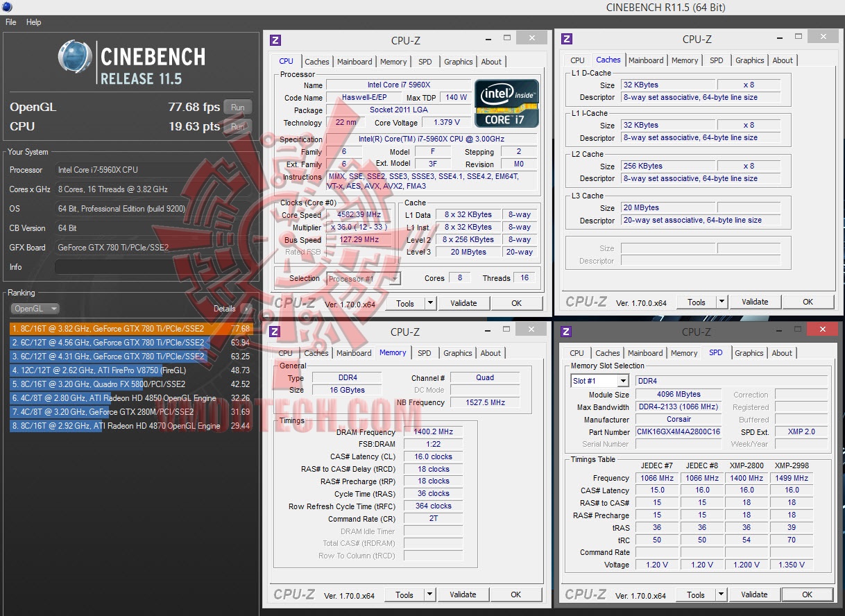Switch to Mainboard tab in CPU window
The width and height of the screenshot is (845, 616).
click(355, 62)
